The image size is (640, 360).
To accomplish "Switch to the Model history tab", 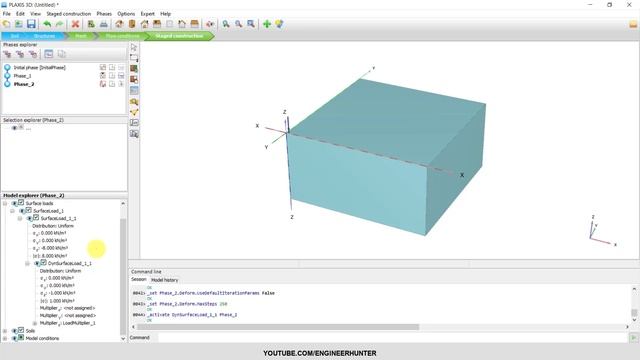I will (x=164, y=280).
